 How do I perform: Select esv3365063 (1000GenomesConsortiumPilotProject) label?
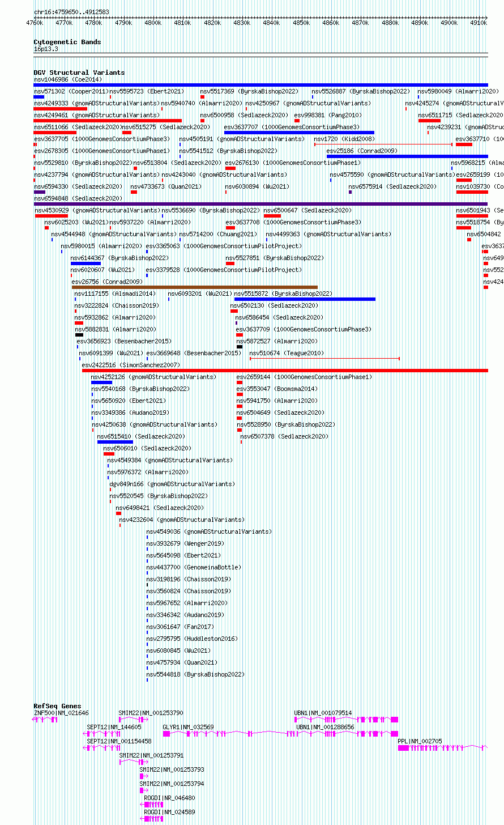[224, 246]
